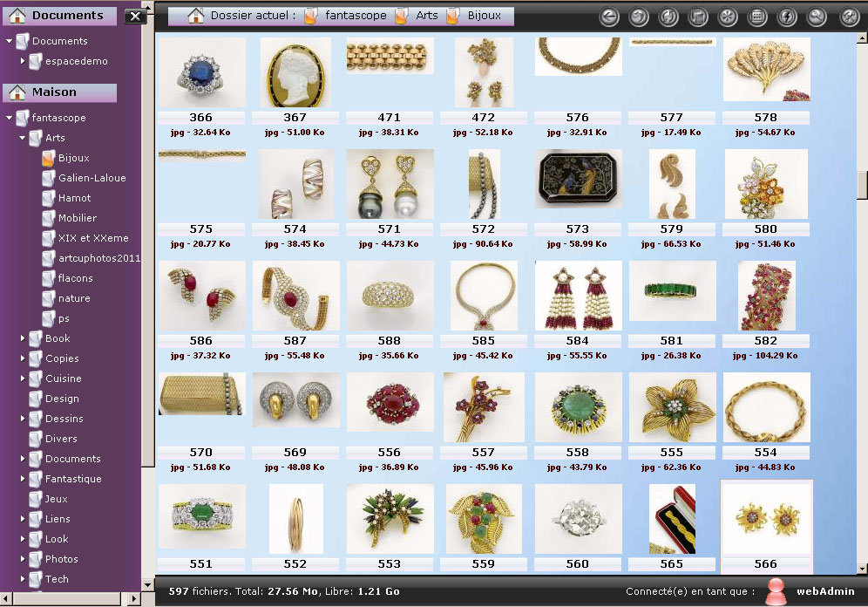Open the cameo brooch thumbnail 367
Viewport: 868px width, 607px height.
[295, 72]
